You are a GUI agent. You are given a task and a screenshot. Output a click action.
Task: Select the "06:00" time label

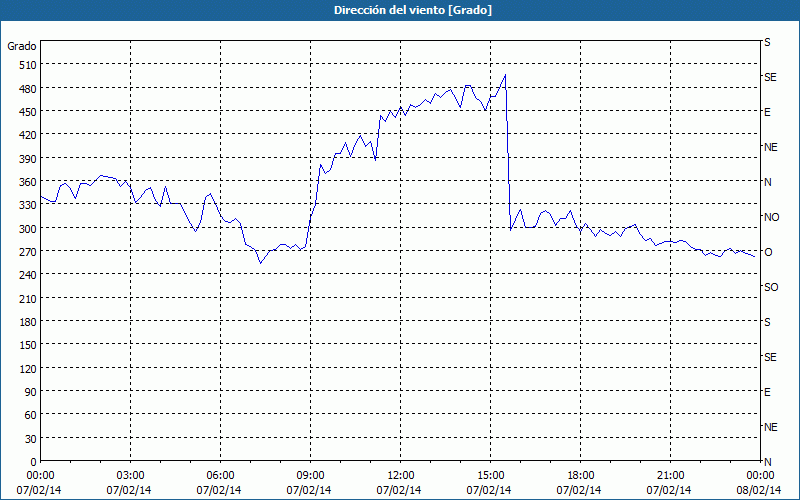220,476
